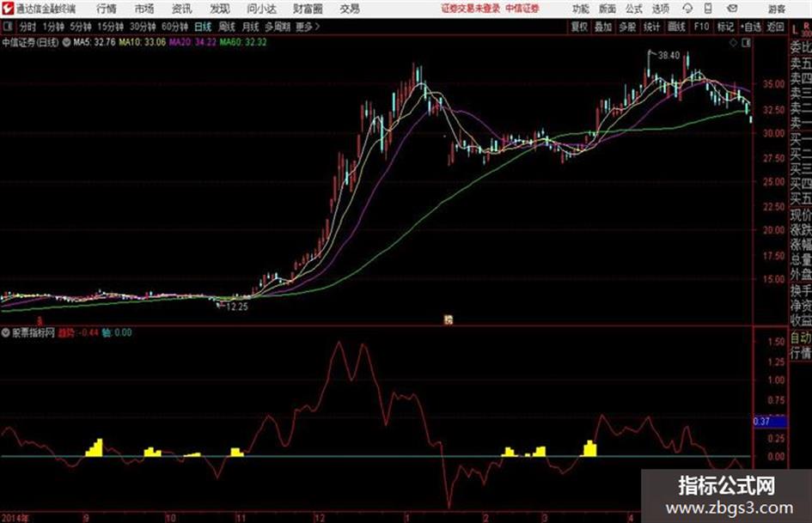The width and height of the screenshot is (812, 523).
Task: Click the 38.40 high price label
Action: pyautogui.click(x=669, y=56)
